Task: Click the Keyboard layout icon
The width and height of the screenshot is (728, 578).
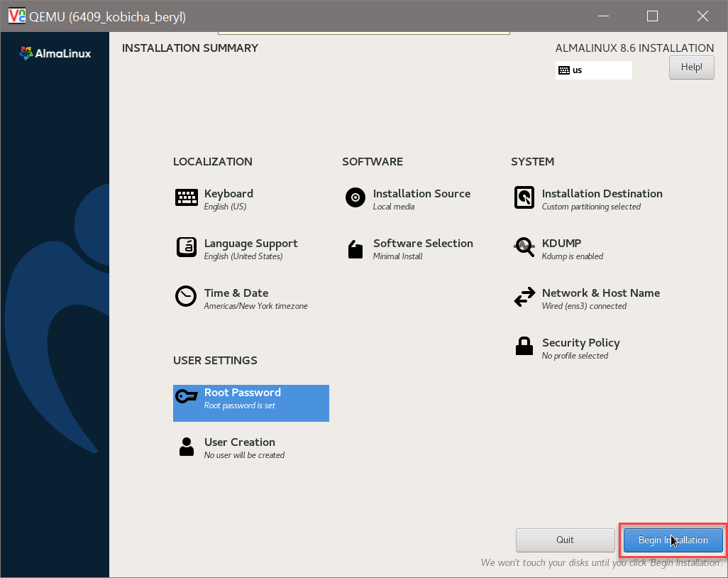Action: pyautogui.click(x=186, y=197)
